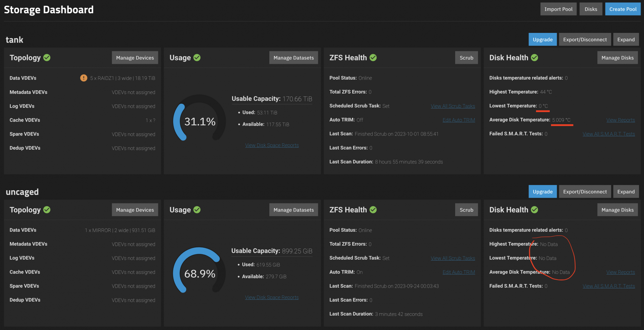This screenshot has width=644, height=330.
Task: Open Manage Devices for the uncaged pool
Action: [135, 210]
